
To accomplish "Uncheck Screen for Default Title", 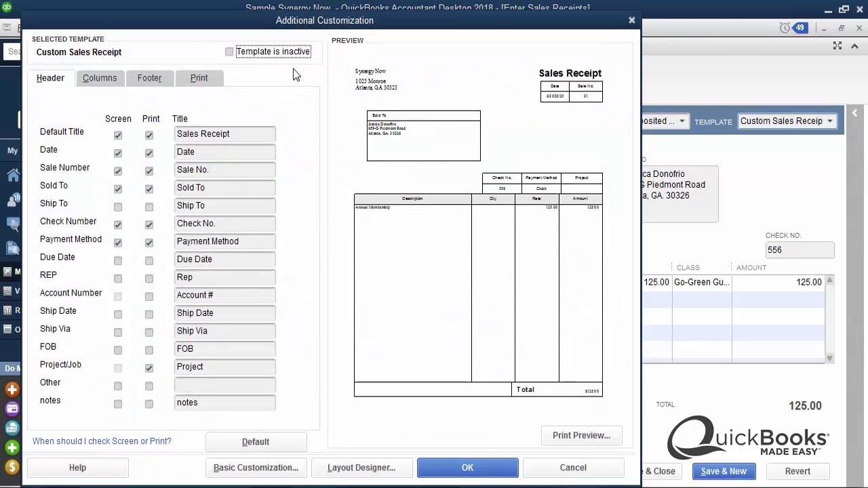I will (118, 135).
